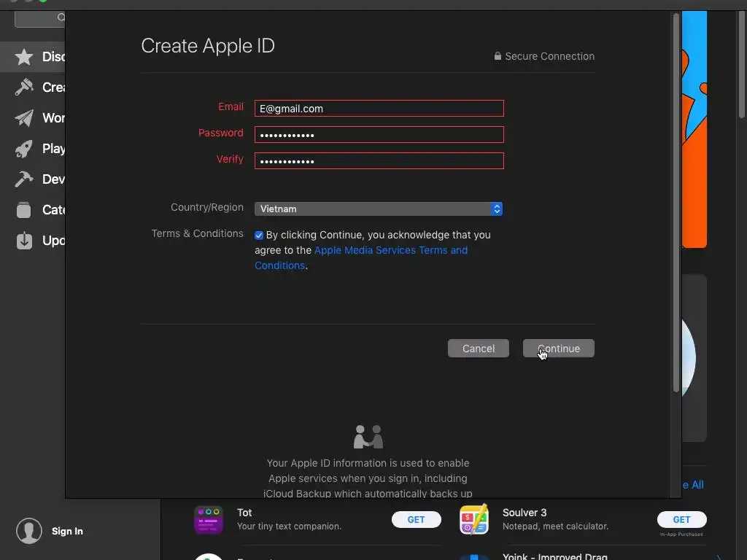
Task: Select the Develop sidebar tab label
Action: pyautogui.click(x=53, y=179)
